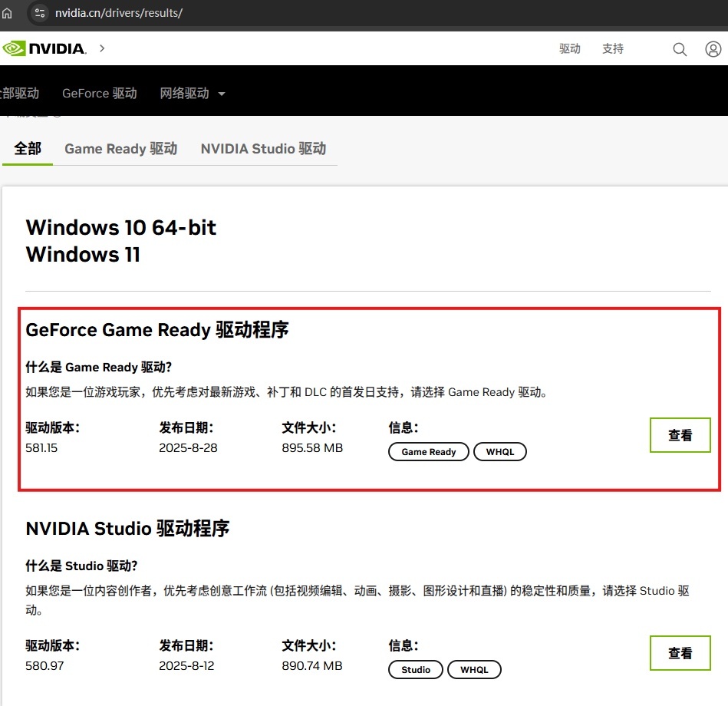Open the 支持 top navigation link
Screen dimensions: 728x706
(x=613, y=49)
